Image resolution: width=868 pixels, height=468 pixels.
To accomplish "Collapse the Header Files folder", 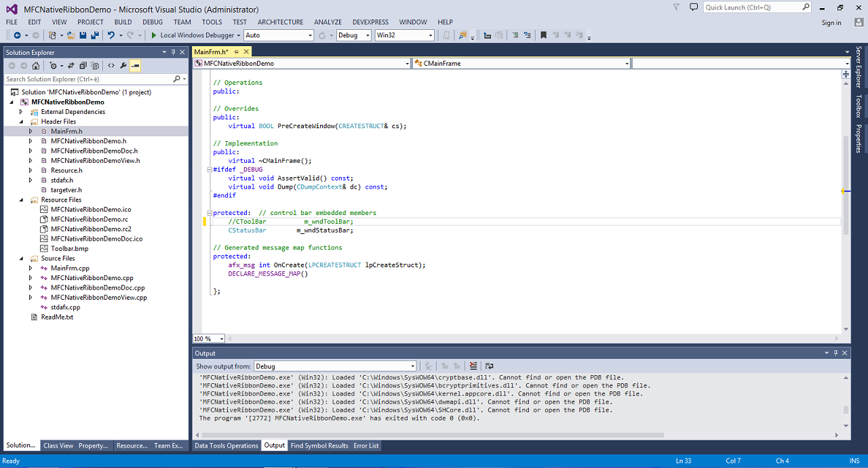I will tap(21, 121).
